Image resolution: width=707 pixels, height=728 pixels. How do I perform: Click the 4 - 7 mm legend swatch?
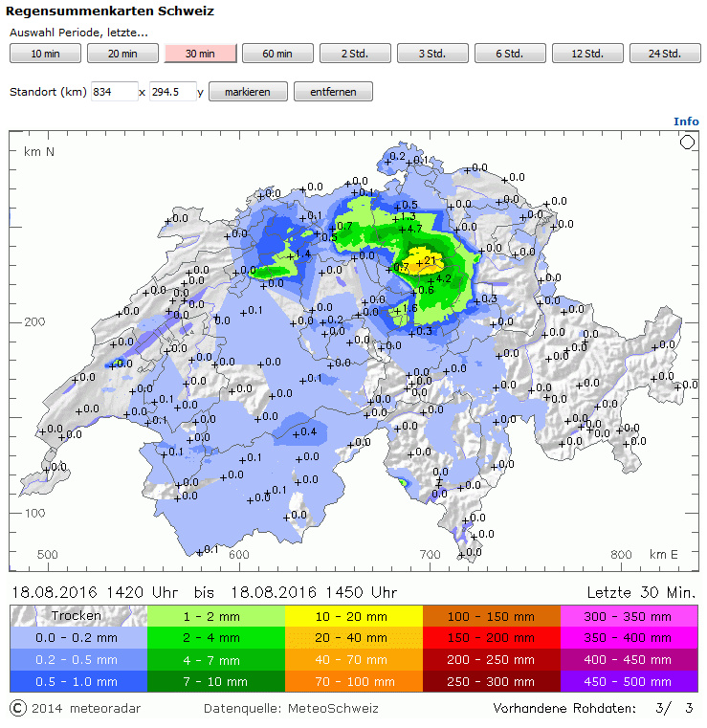coord(216,660)
